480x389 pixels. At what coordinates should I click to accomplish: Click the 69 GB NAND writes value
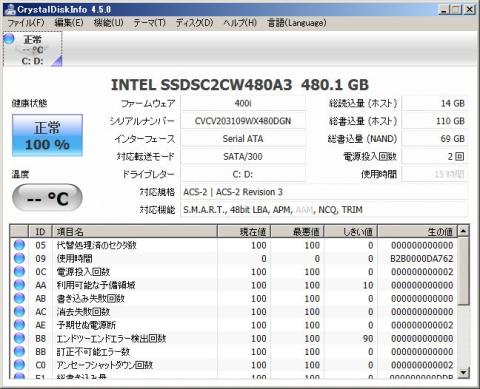point(435,139)
